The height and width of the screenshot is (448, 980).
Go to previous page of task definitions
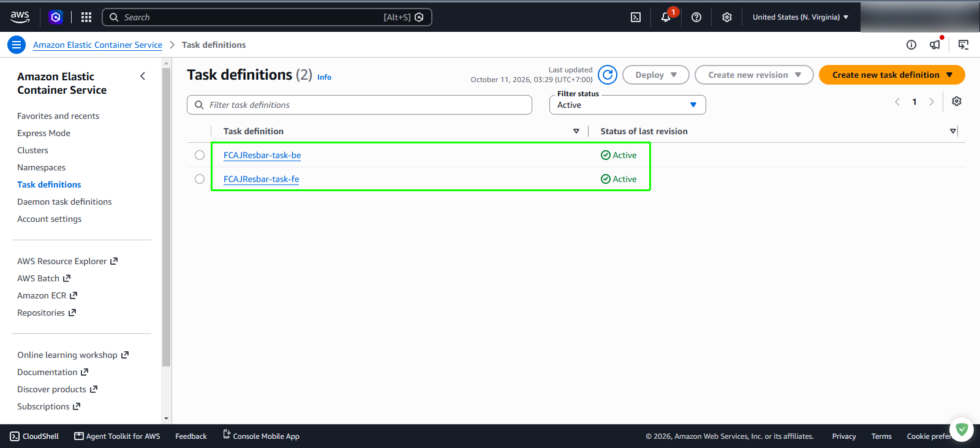coord(897,102)
